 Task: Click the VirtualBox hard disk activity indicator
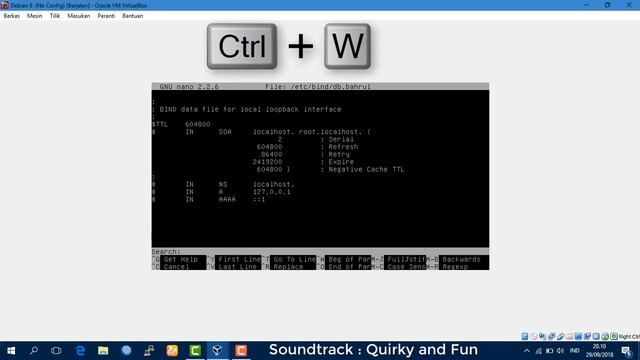click(x=525, y=336)
